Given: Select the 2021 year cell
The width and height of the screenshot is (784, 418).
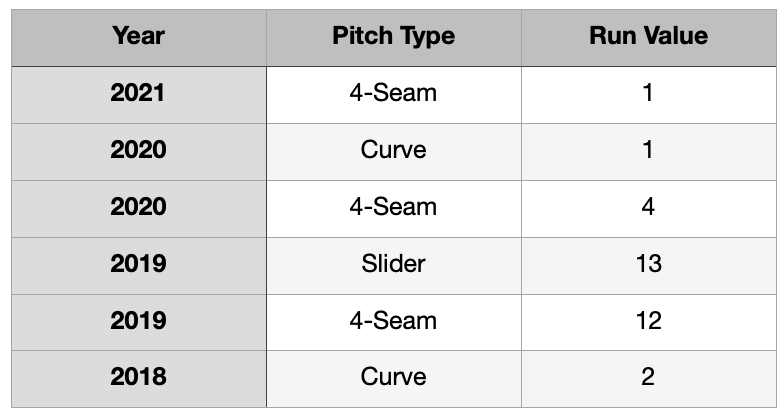Looking at the screenshot, I should click(x=139, y=94).
